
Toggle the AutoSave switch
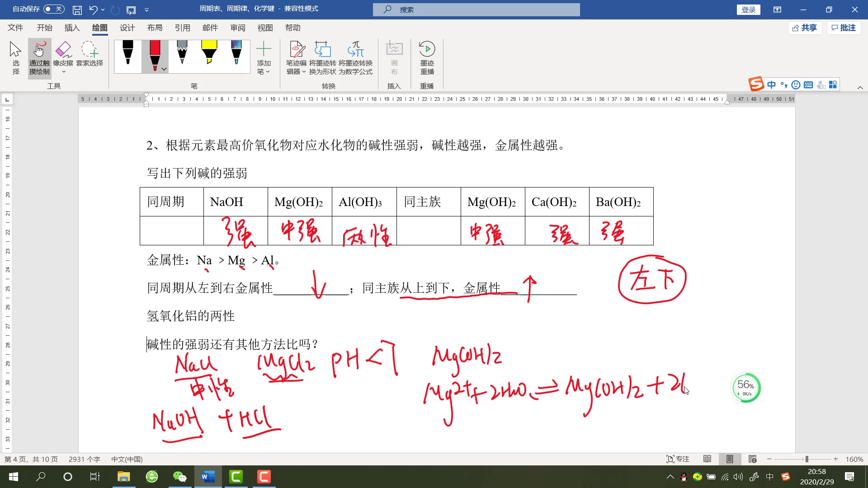(54, 9)
